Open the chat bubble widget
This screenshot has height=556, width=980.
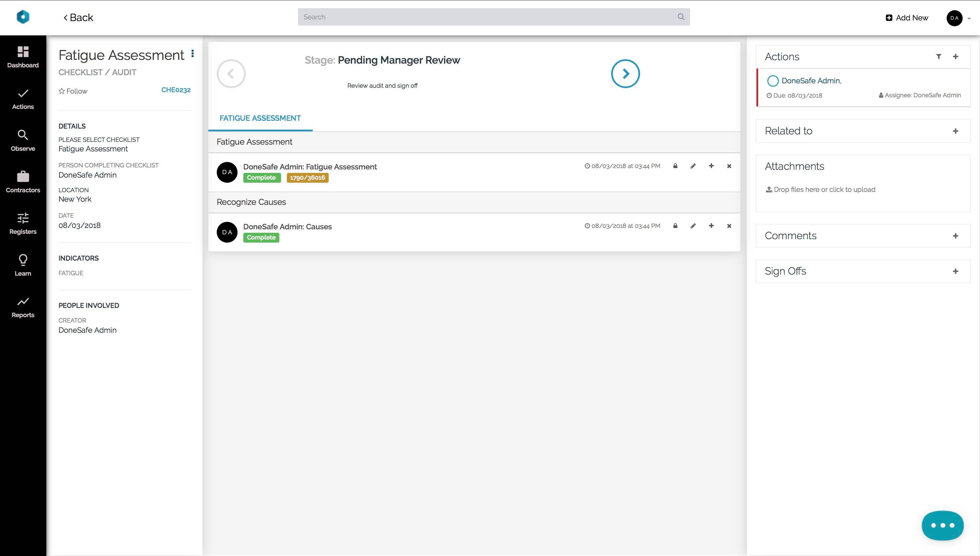point(942,525)
